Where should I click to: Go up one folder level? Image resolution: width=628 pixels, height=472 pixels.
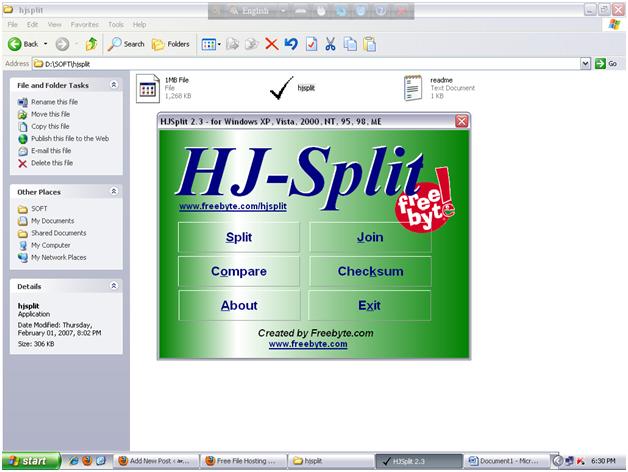pos(91,44)
